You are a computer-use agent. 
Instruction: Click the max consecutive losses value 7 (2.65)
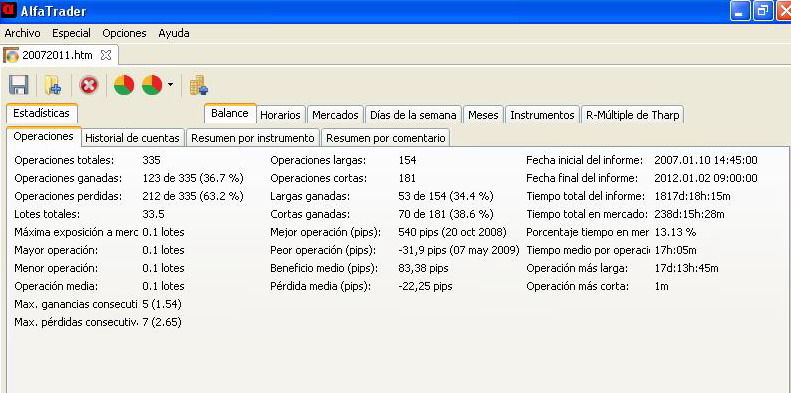162,322
